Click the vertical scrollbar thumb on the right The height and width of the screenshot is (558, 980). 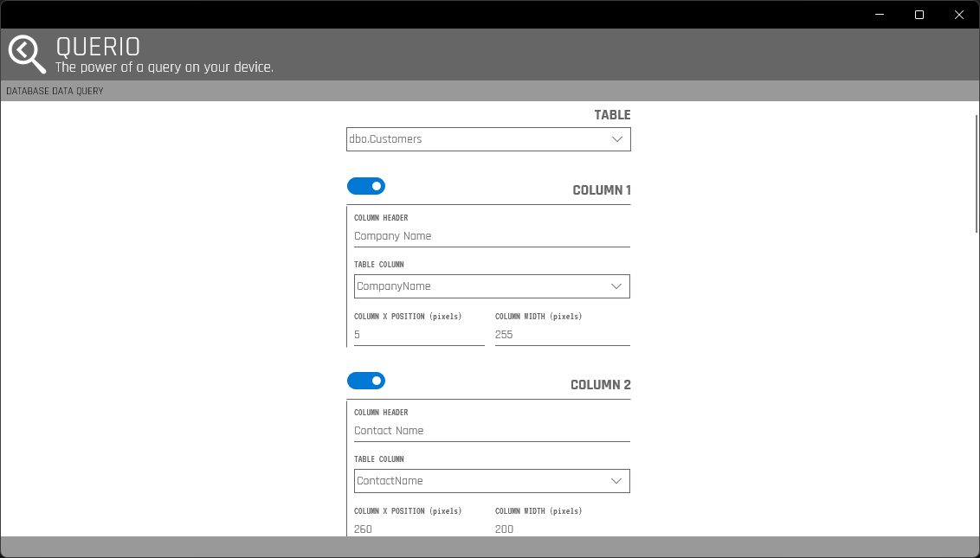pyautogui.click(x=977, y=173)
